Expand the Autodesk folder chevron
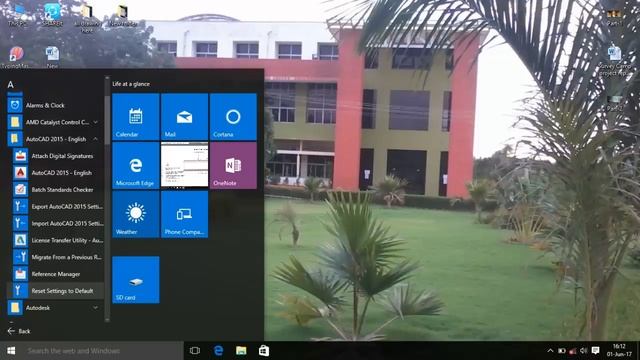Image resolution: width=640 pixels, height=360 pixels. click(x=96, y=308)
